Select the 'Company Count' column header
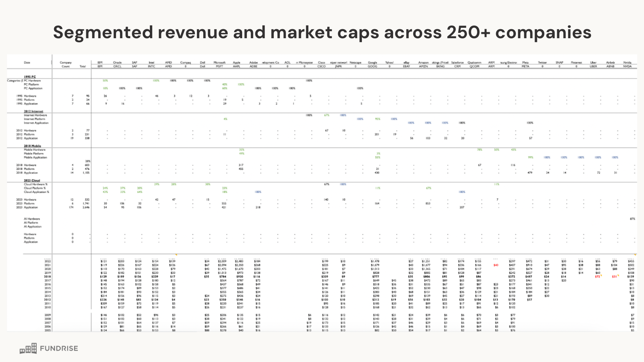Screen dimensions: 644x362 66,64
